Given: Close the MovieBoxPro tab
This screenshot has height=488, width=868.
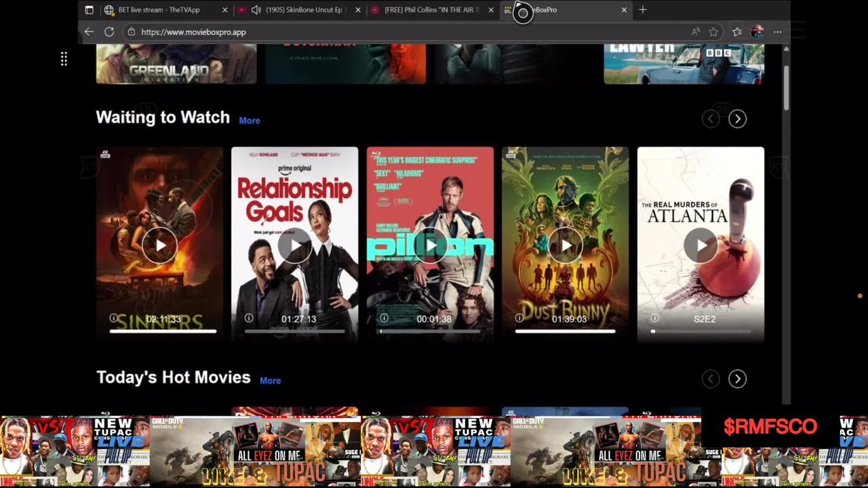Looking at the screenshot, I should coord(624,9).
